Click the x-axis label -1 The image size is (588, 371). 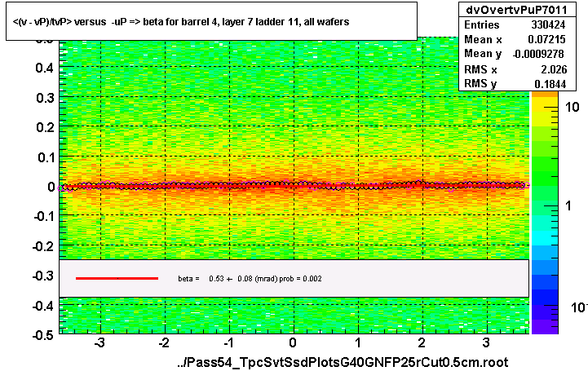228,343
